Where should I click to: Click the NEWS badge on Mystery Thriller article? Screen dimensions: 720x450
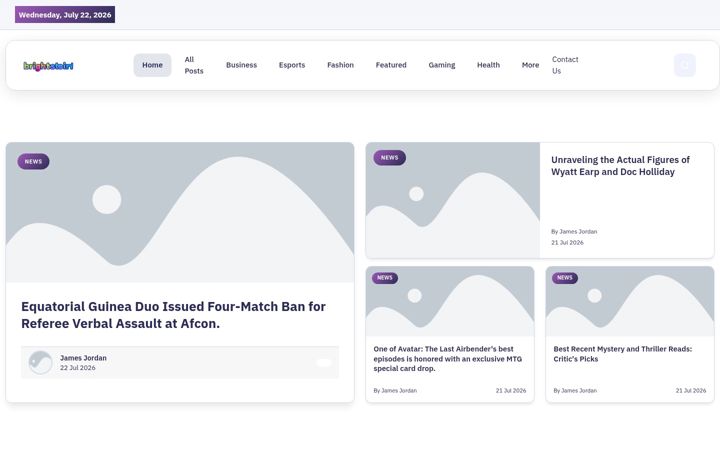(x=565, y=278)
